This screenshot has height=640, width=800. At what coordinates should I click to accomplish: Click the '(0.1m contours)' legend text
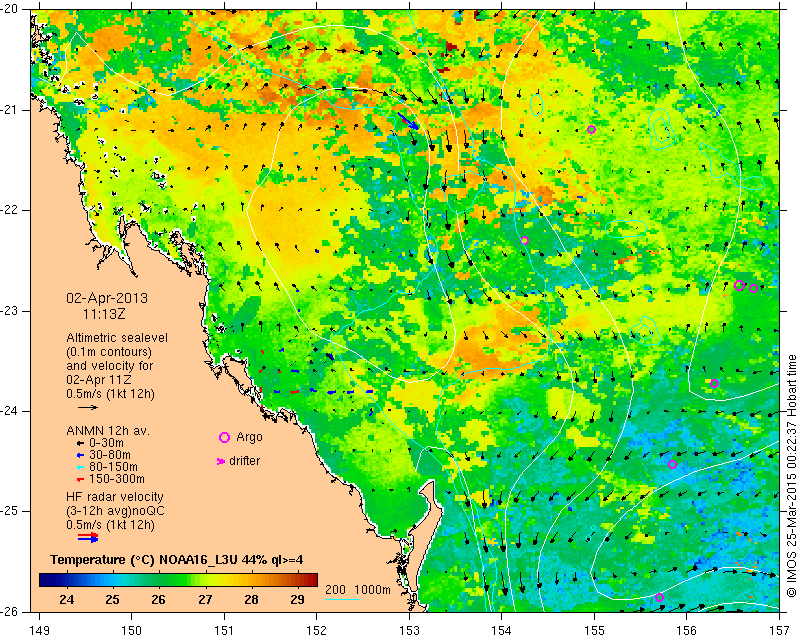(x=109, y=352)
